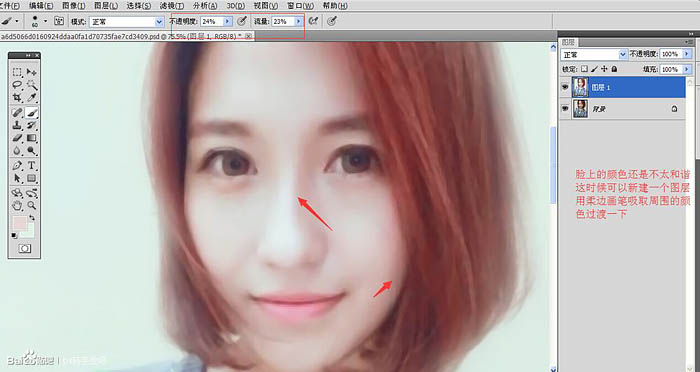
Task: Toggle tablet pressure for opacity
Action: (242, 21)
